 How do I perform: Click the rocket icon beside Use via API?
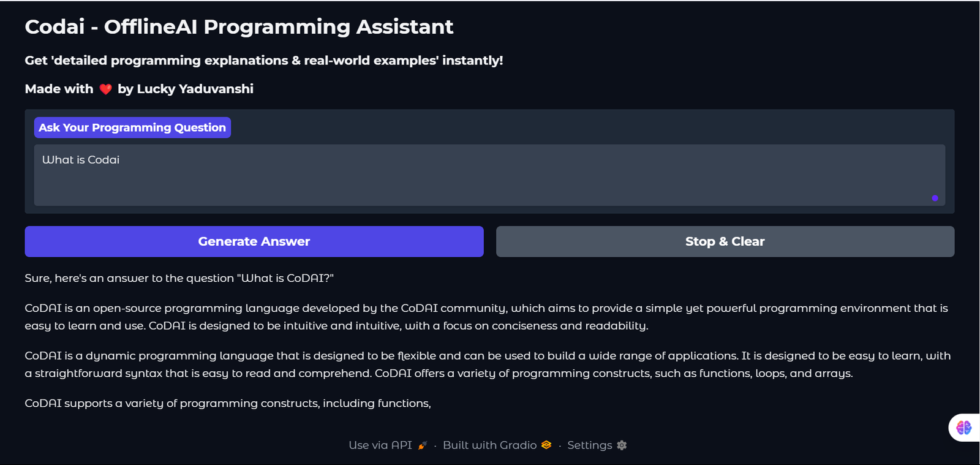pyautogui.click(x=421, y=445)
